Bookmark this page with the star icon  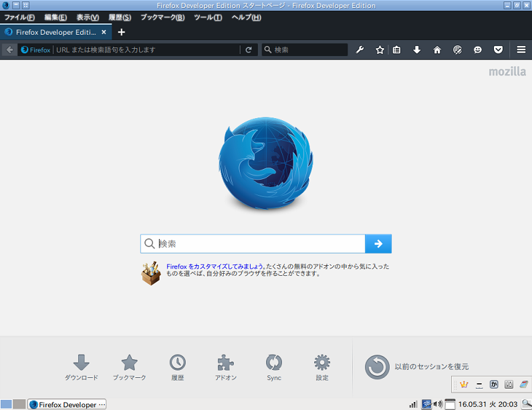point(380,50)
